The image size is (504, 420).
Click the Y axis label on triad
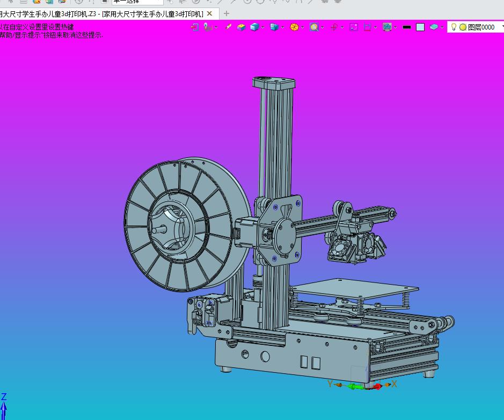point(330,383)
